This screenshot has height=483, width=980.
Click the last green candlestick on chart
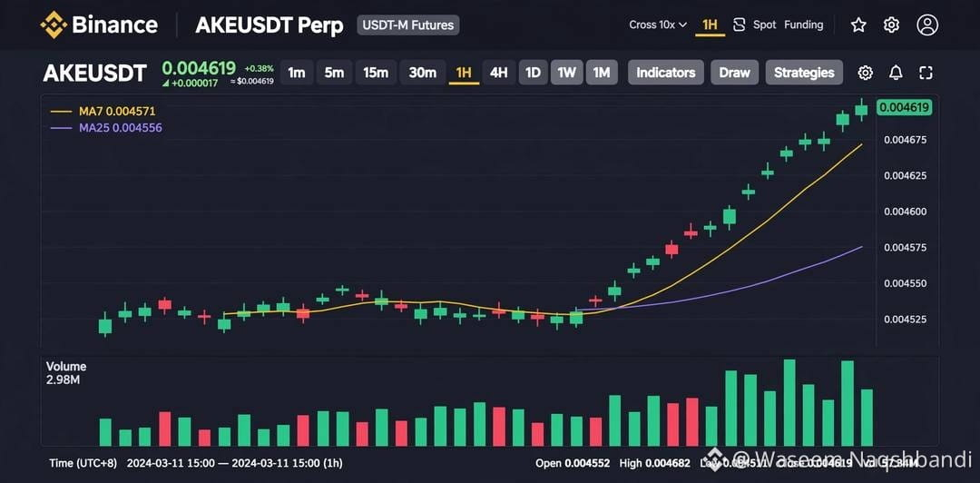tap(862, 111)
